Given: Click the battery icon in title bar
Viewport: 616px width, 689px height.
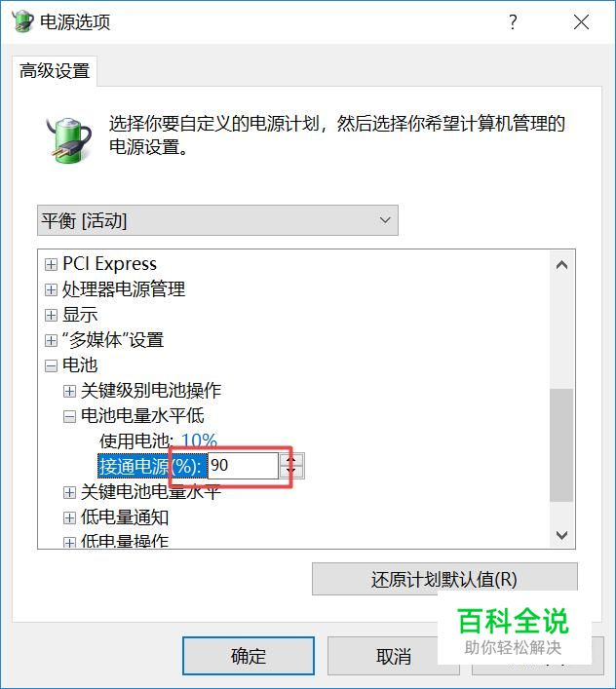Looking at the screenshot, I should [x=22, y=21].
